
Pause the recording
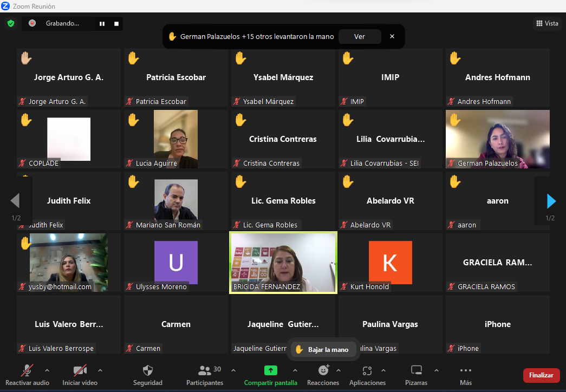coord(102,23)
